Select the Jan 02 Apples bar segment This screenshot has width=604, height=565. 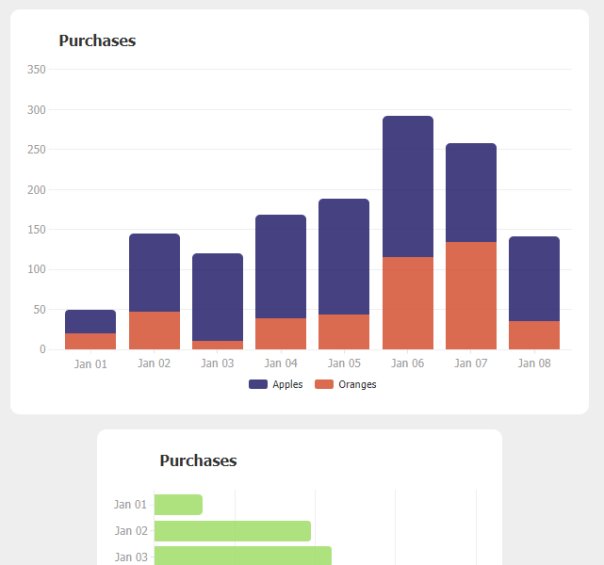[154, 273]
